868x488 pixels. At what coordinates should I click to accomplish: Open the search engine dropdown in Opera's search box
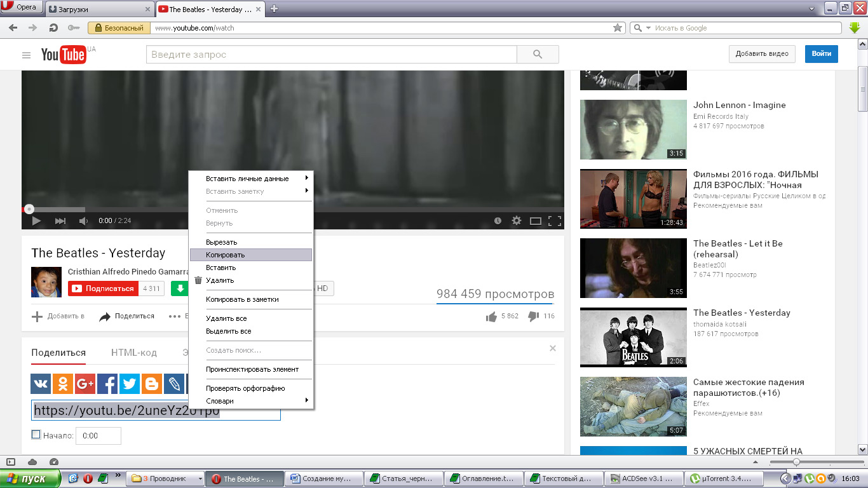click(x=648, y=28)
